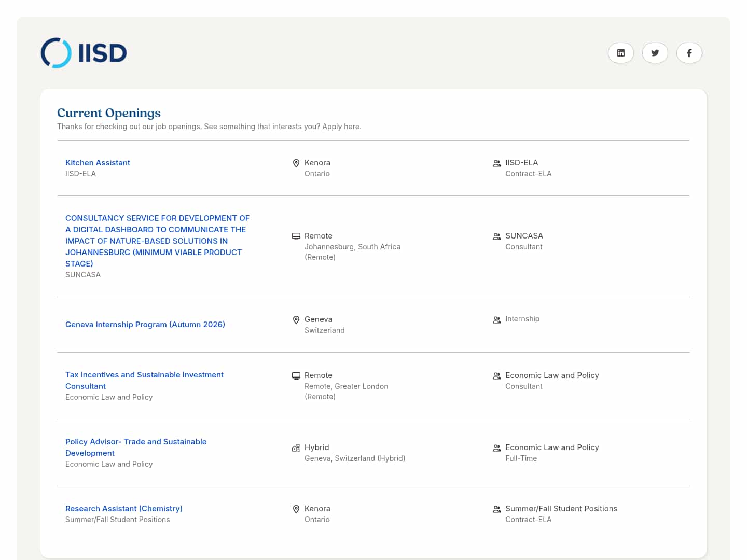This screenshot has width=747, height=560.
Task: Click the 'Thanks for checking out our job openings' text
Action: click(209, 127)
